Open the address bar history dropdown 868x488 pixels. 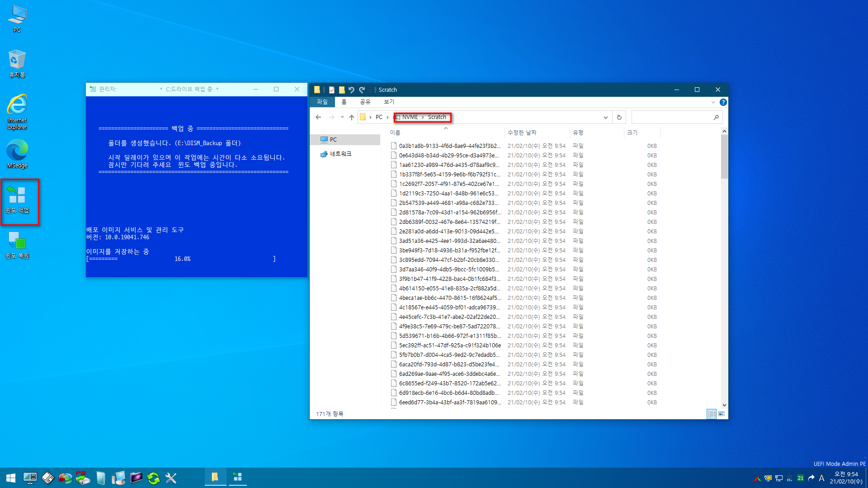click(x=606, y=117)
